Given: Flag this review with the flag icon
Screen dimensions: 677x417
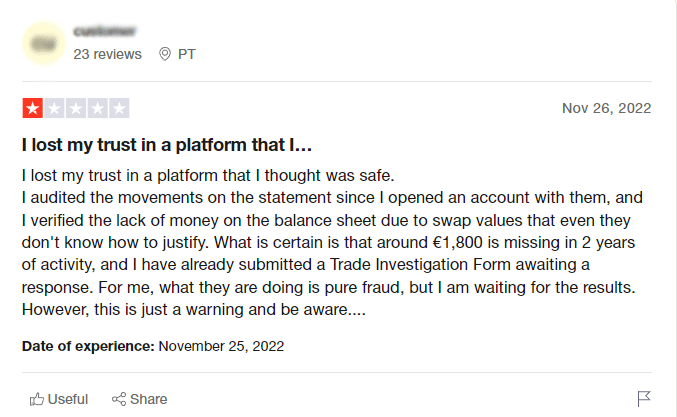Looking at the screenshot, I should coord(643,399).
